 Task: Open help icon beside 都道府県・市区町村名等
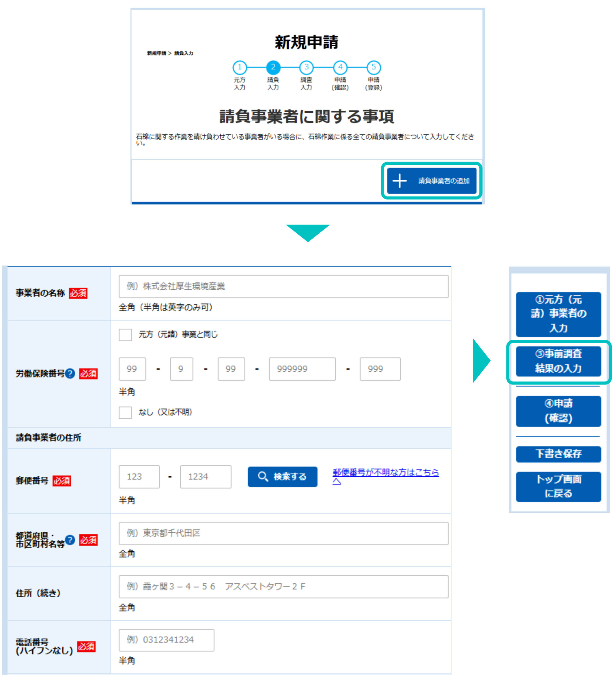tap(70, 540)
